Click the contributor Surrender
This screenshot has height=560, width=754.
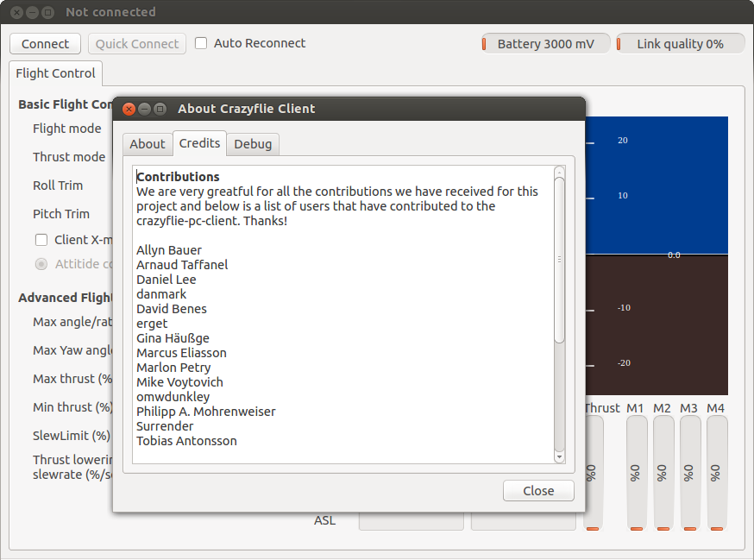point(165,426)
